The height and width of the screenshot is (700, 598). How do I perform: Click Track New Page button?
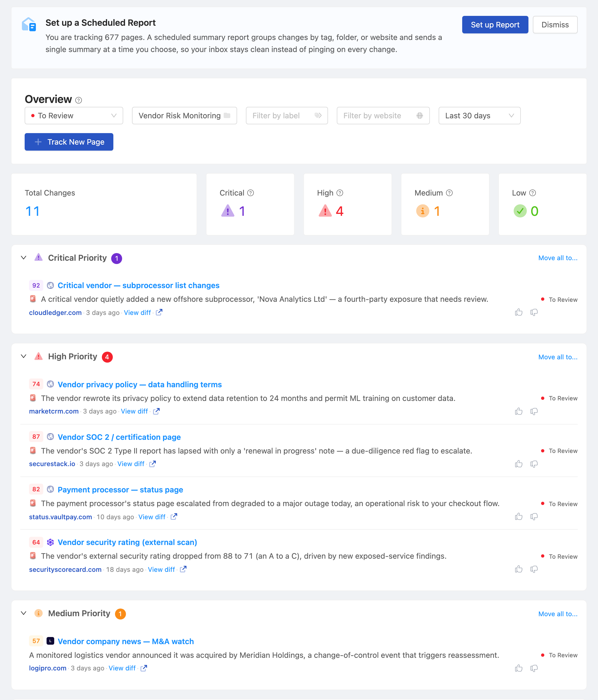pyautogui.click(x=69, y=142)
